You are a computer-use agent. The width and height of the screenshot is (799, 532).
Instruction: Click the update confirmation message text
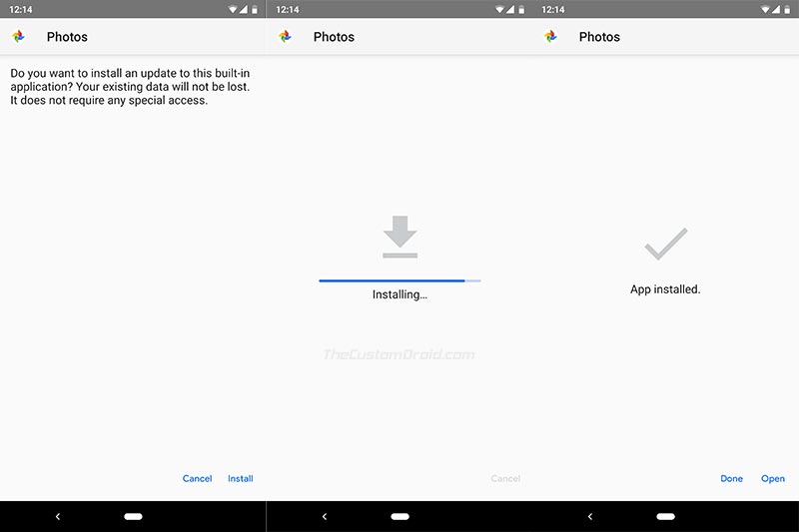click(x=130, y=87)
